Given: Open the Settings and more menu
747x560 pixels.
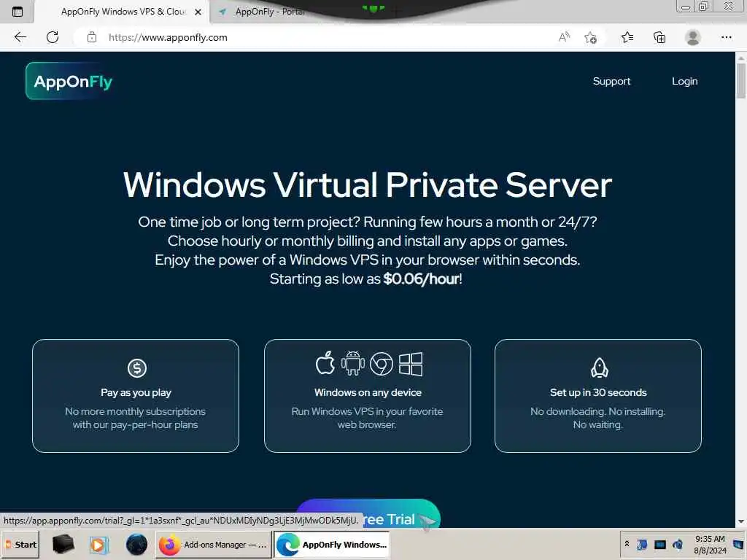Looking at the screenshot, I should 726,37.
